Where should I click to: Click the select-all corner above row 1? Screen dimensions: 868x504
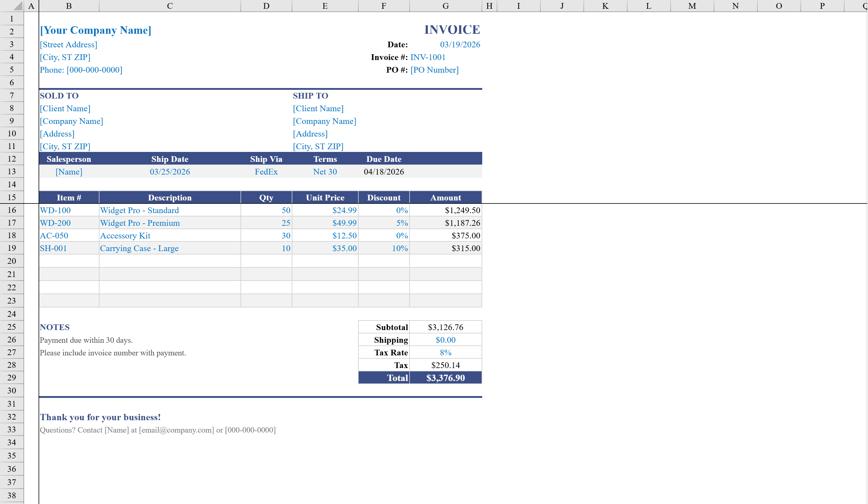(x=12, y=6)
